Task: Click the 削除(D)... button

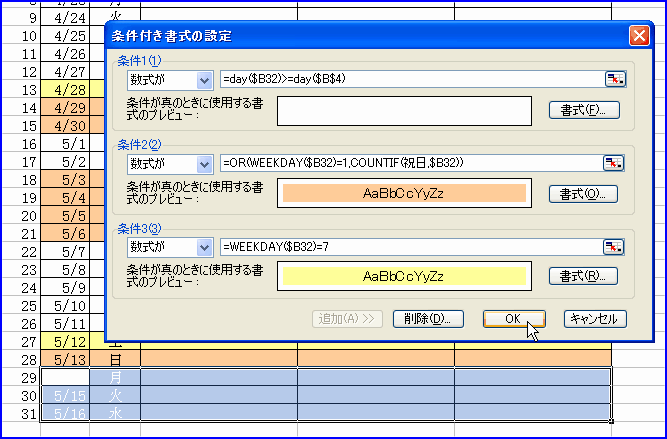Action: 428,319
